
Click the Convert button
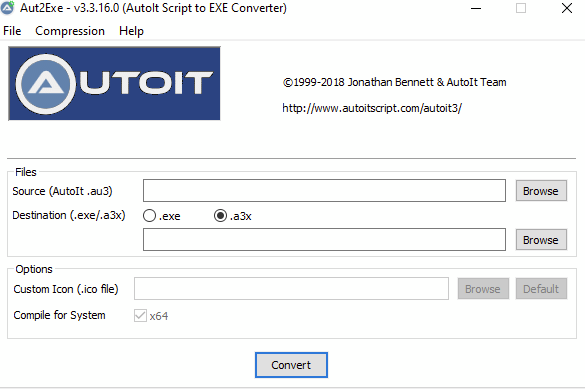291,365
